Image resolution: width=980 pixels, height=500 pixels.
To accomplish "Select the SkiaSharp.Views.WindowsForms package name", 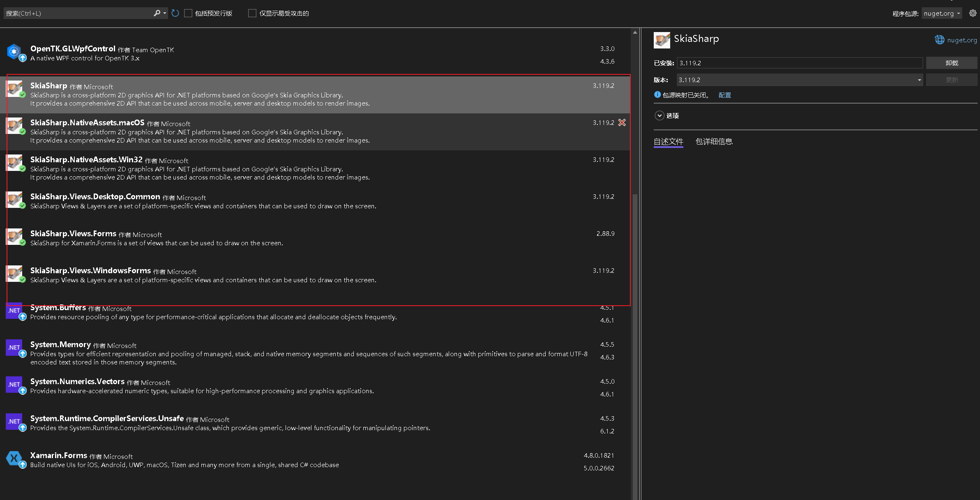I will point(90,270).
